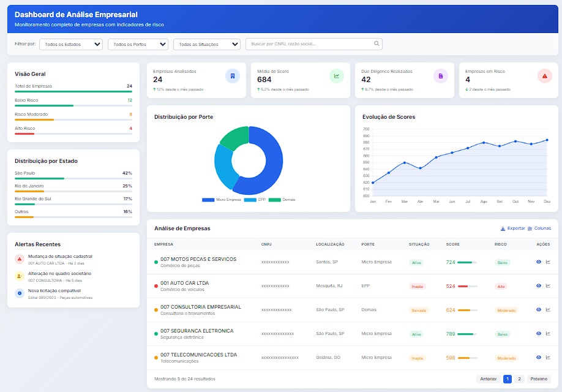Click the red warning icon on Empresas em Risco
562x392 pixels.
(x=544, y=77)
